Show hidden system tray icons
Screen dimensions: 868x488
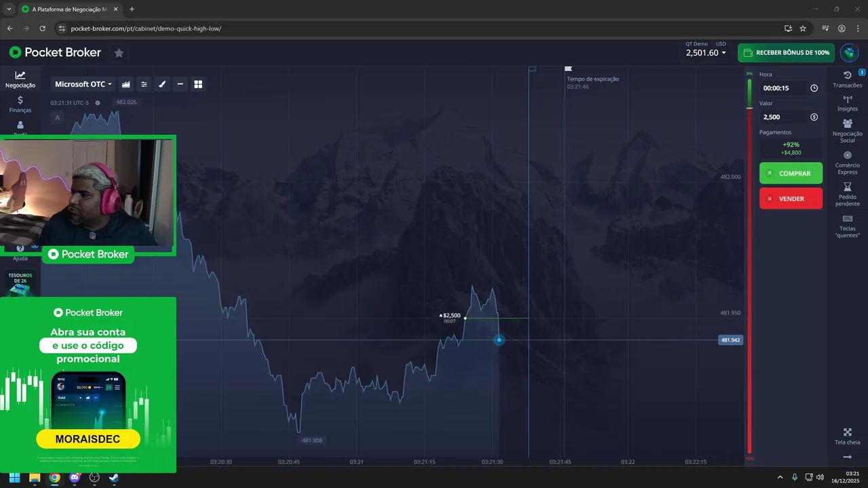[x=780, y=477]
